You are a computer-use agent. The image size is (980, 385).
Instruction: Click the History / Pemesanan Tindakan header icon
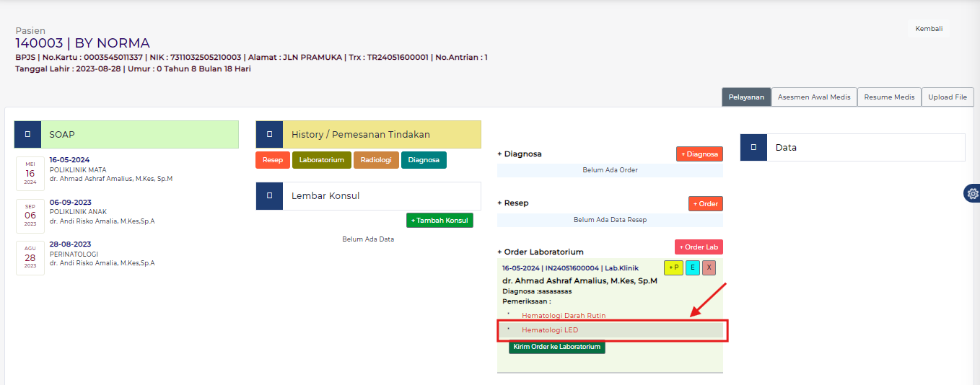tap(269, 135)
